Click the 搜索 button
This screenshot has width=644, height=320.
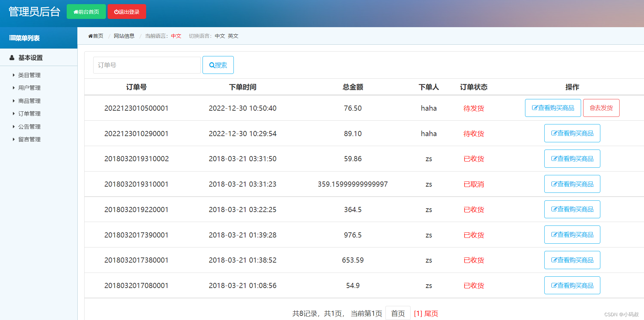218,65
